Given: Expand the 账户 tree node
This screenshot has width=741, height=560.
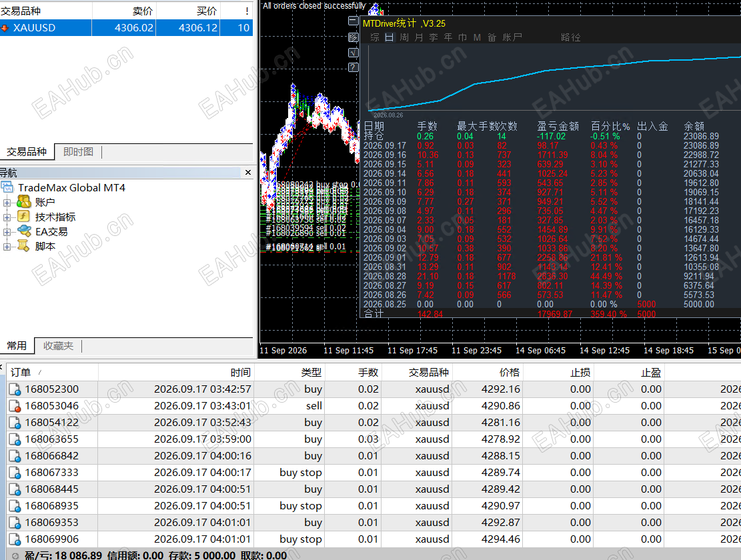Looking at the screenshot, I should coord(7,203).
